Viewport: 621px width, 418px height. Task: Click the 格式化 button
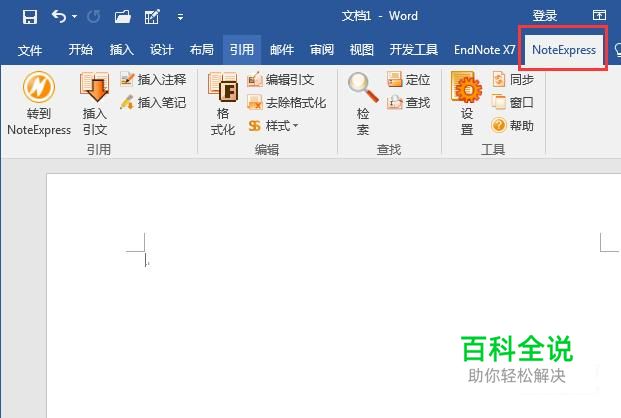[223, 104]
